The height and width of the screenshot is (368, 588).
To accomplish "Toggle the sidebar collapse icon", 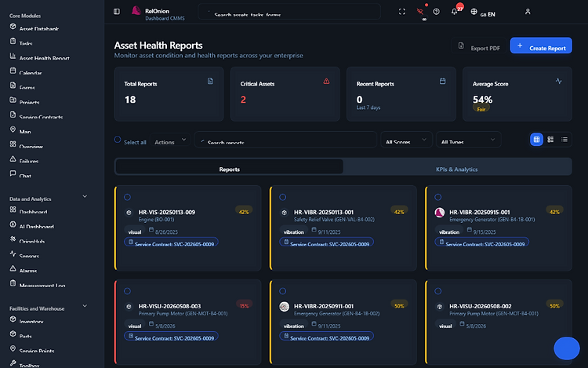I will [x=117, y=12].
